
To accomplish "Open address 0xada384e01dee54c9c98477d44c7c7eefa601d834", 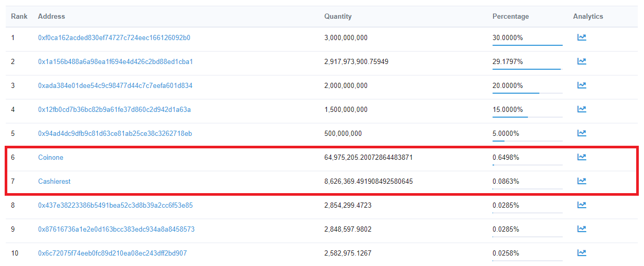I will coord(115,86).
